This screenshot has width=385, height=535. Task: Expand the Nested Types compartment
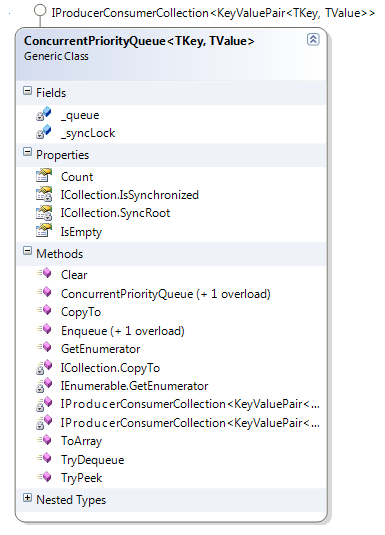(x=27, y=498)
